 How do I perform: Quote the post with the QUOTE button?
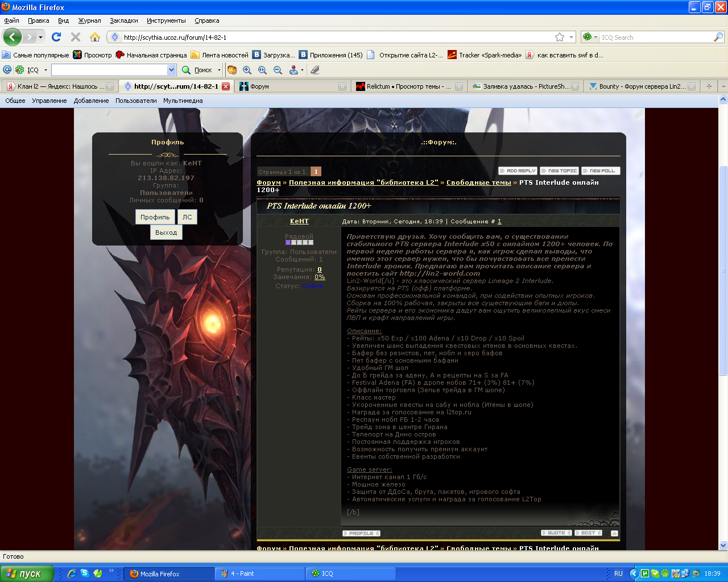point(556,533)
